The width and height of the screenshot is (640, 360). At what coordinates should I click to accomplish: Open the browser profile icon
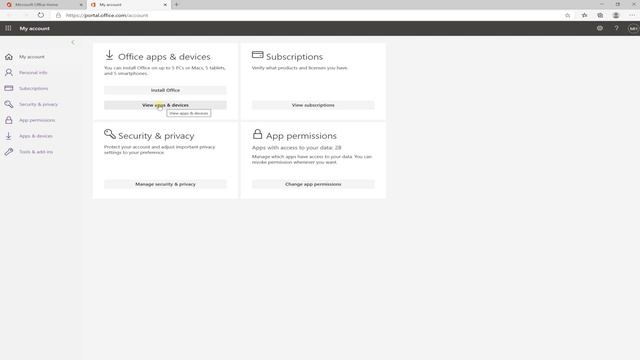[616, 15]
